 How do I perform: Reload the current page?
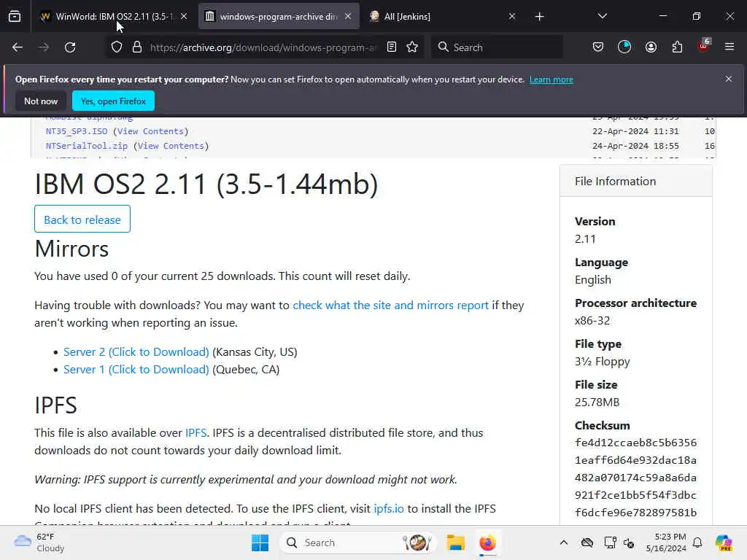point(70,47)
